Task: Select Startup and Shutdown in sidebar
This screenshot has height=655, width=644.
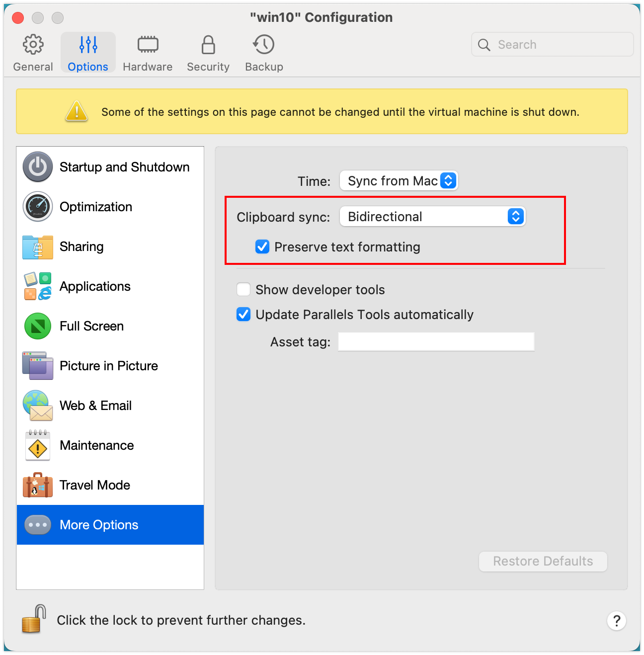Action: tap(125, 167)
